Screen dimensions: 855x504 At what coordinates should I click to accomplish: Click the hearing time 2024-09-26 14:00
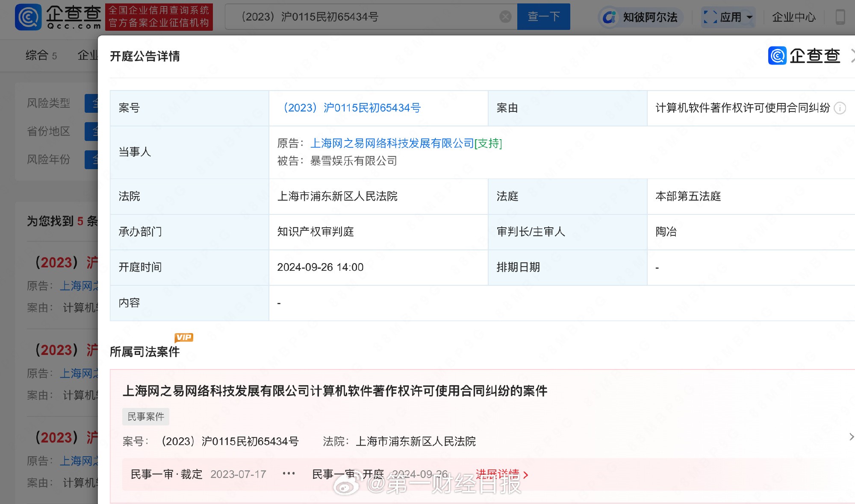tap(320, 267)
